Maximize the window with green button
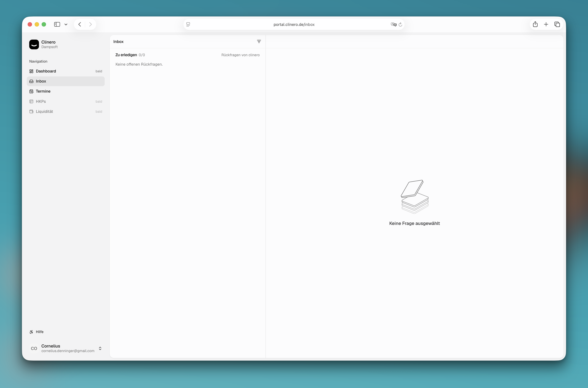The height and width of the screenshot is (388, 588). click(x=44, y=24)
